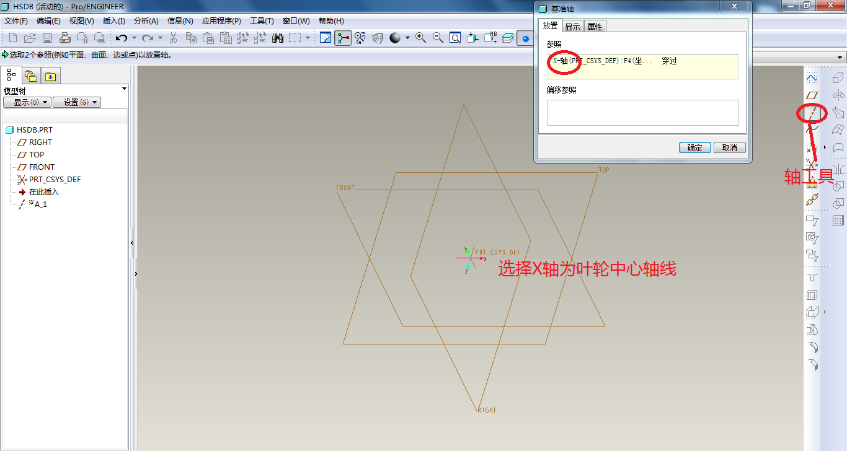Print the model from the toolbar
The image size is (847, 451).
click(65, 38)
